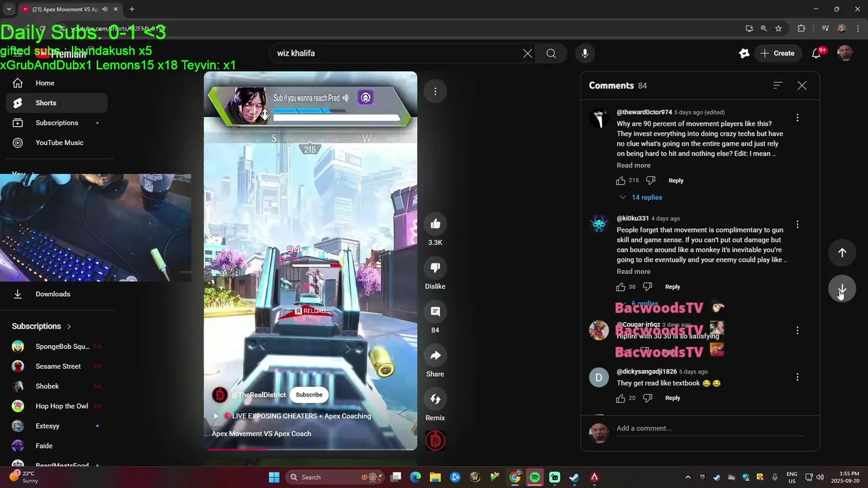The width and height of the screenshot is (868, 488).
Task: Dislike @ki0ku331's comment
Action: tap(648, 287)
